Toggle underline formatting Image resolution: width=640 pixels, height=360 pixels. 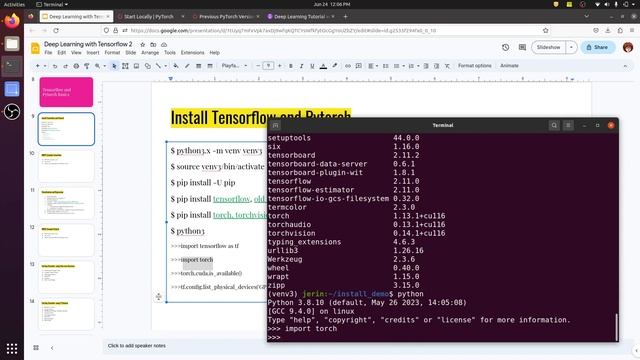(312, 66)
